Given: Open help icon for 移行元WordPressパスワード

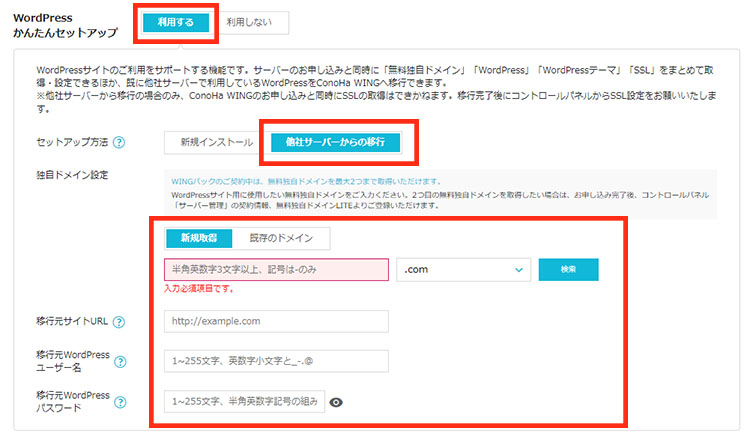Looking at the screenshot, I should (x=121, y=402).
